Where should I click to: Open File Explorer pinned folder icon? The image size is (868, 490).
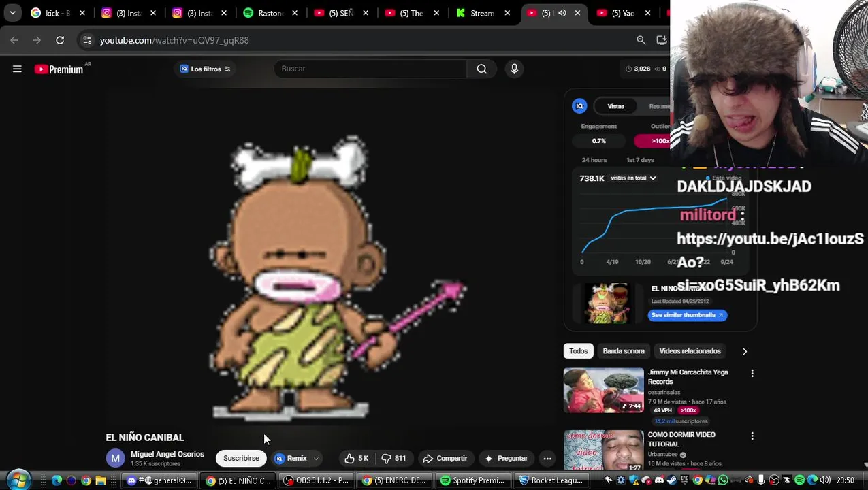tap(101, 480)
